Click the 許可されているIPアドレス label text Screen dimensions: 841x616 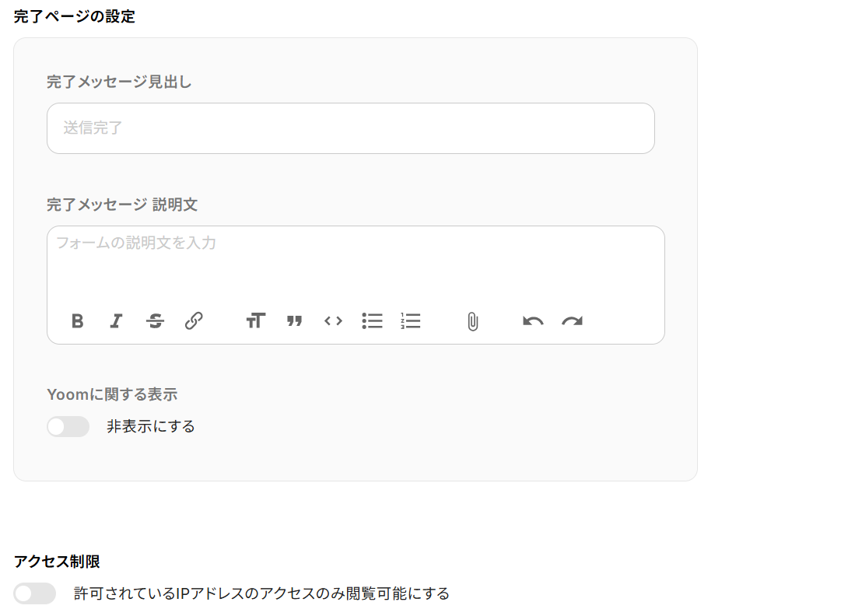(x=261, y=593)
